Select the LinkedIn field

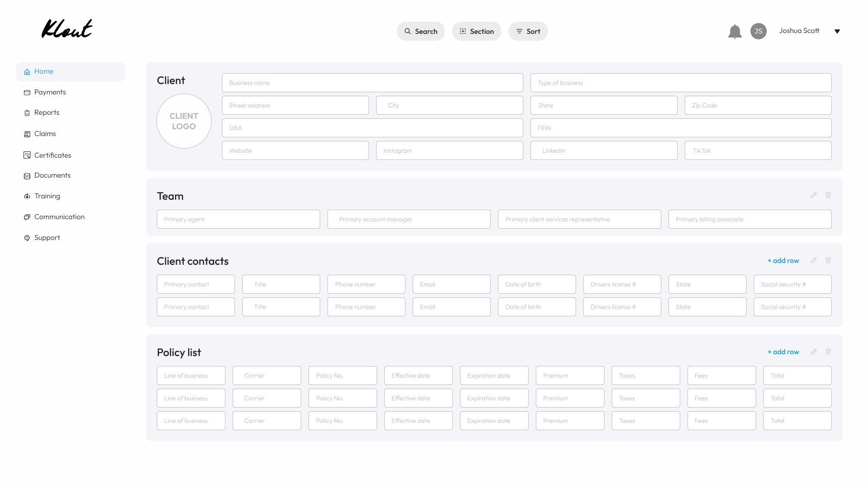(604, 150)
